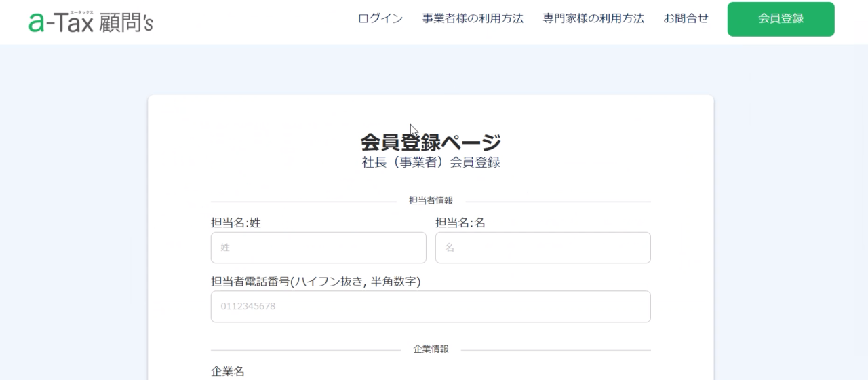The width and height of the screenshot is (868, 380).
Task: Click the 担当者電話番号 field label
Action: pyautogui.click(x=315, y=282)
